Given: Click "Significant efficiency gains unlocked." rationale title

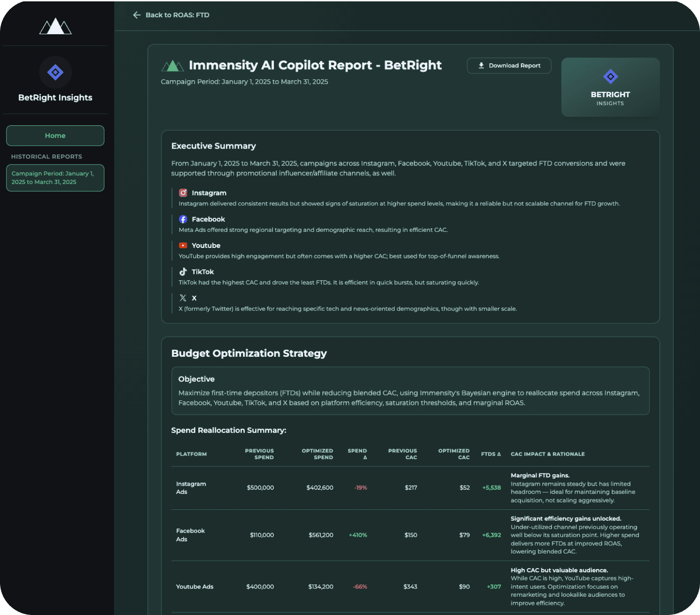Looking at the screenshot, I should (x=566, y=519).
